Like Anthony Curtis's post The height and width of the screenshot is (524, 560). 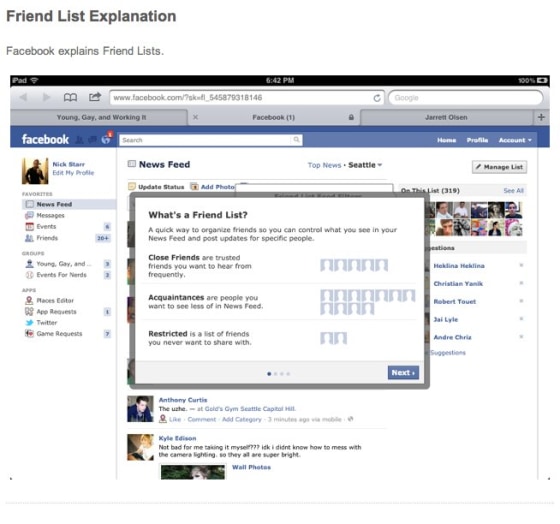click(x=175, y=419)
